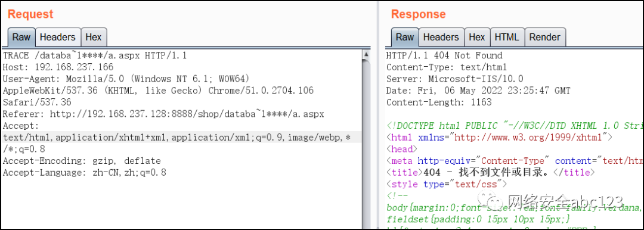The width and height of the screenshot is (644, 230).
Task: Click the Safari/537.36 line
Action: 37,102
